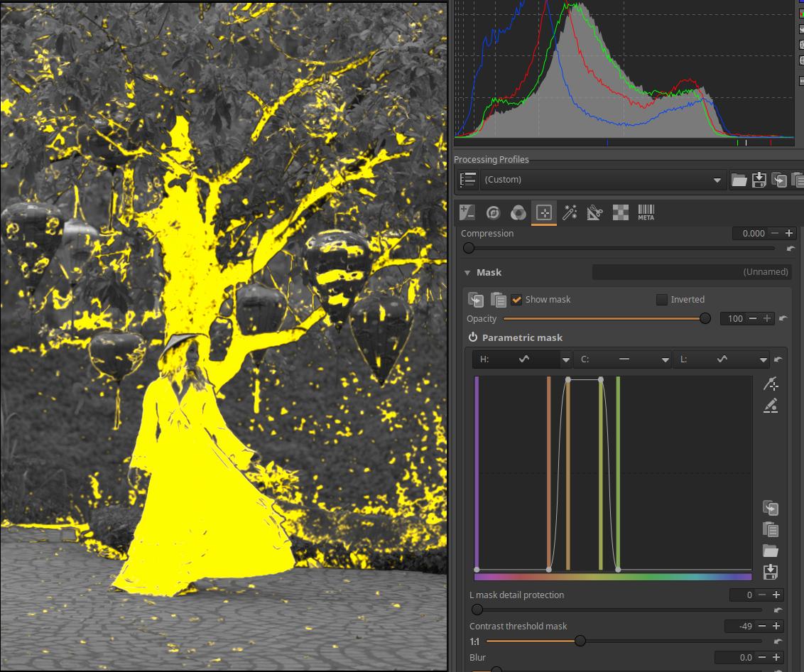
Task: Increase Contrast threshold mask with plus button
Action: [776, 626]
